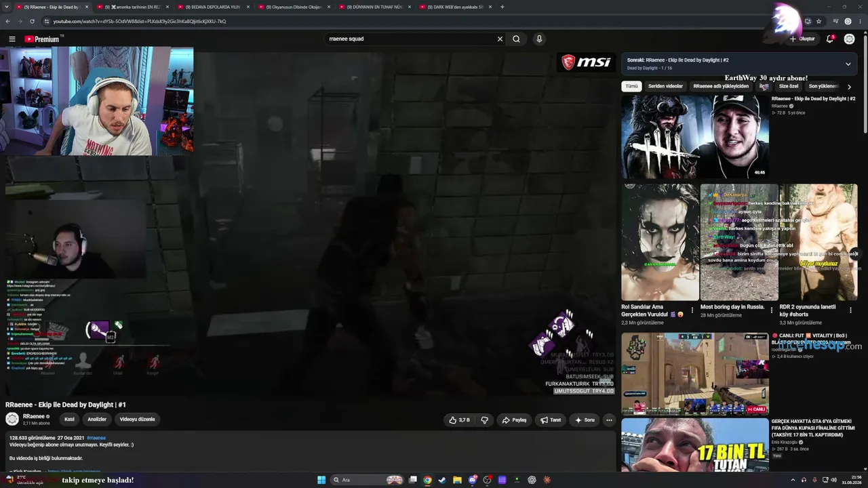This screenshot has height=488, width=868.
Task: Bookmark this page with the star icon
Action: point(819,21)
